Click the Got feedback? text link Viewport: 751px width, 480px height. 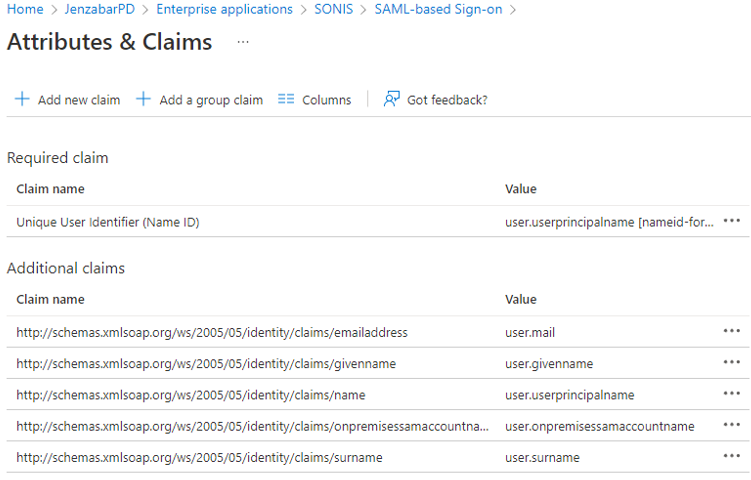tap(447, 100)
